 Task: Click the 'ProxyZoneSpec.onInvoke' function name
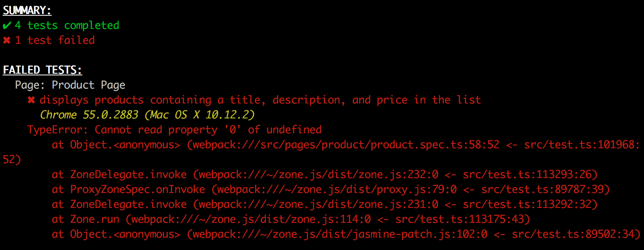138,189
